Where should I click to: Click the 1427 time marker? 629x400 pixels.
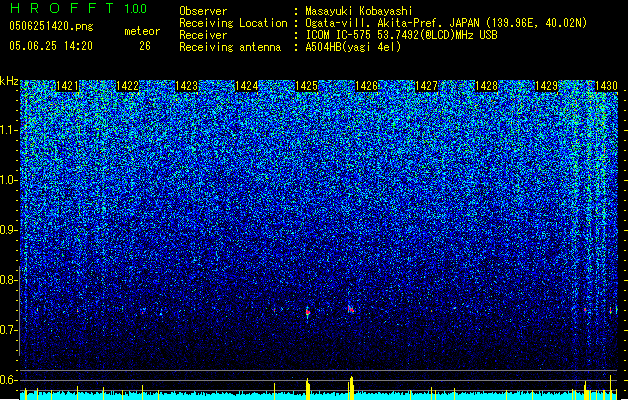pyautogui.click(x=426, y=86)
